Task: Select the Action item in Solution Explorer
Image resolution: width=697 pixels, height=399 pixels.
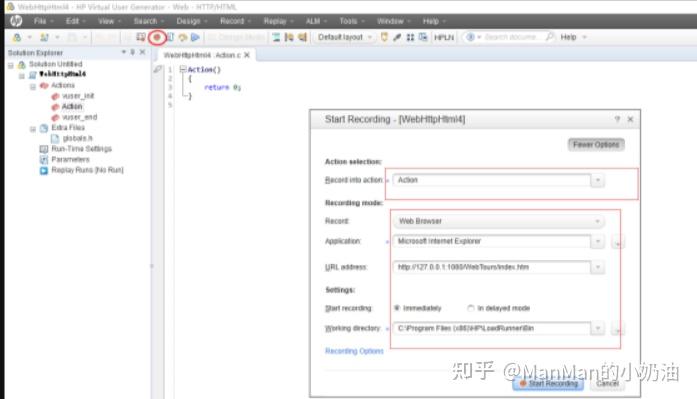Action: (72, 107)
